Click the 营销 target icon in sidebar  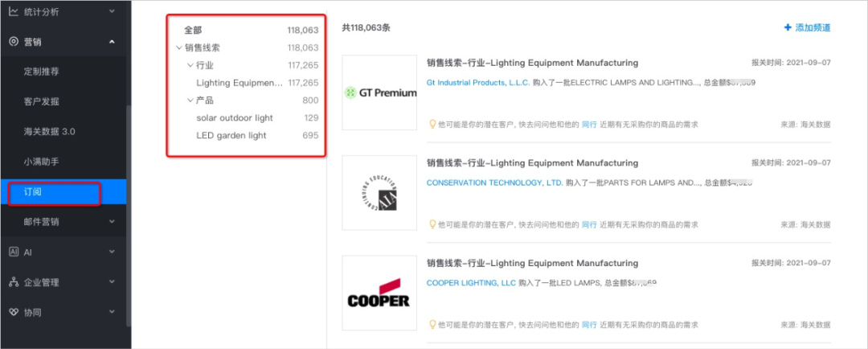[14, 42]
